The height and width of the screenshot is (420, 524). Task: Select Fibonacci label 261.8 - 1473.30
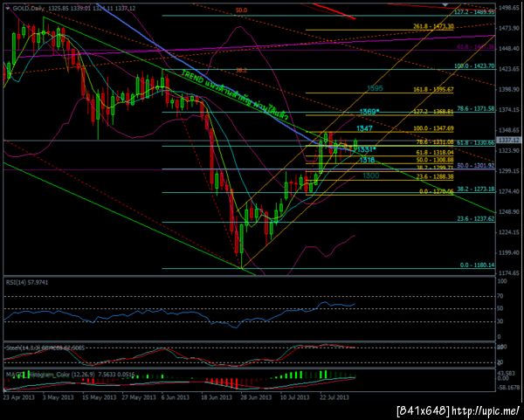pyautogui.click(x=433, y=26)
